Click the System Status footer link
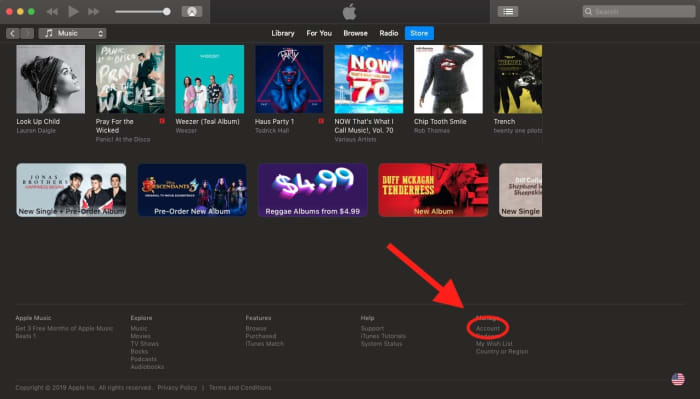The image size is (700, 399). (381, 344)
